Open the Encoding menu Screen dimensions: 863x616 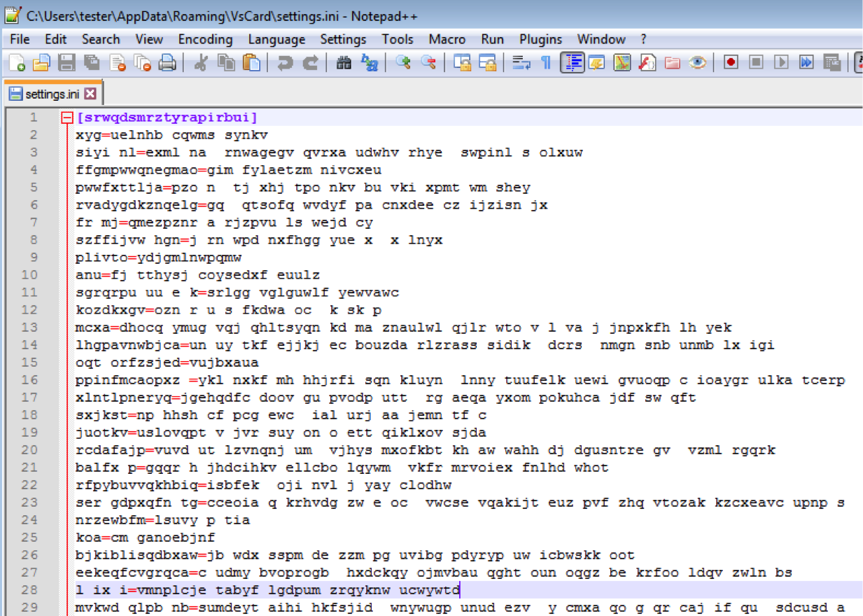[x=205, y=39]
